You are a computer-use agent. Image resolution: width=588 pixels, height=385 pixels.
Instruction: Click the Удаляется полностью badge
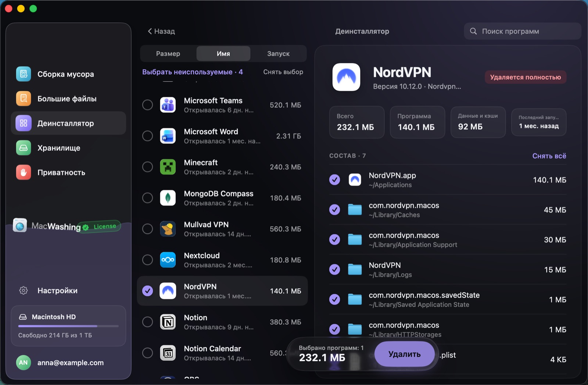[x=526, y=77]
